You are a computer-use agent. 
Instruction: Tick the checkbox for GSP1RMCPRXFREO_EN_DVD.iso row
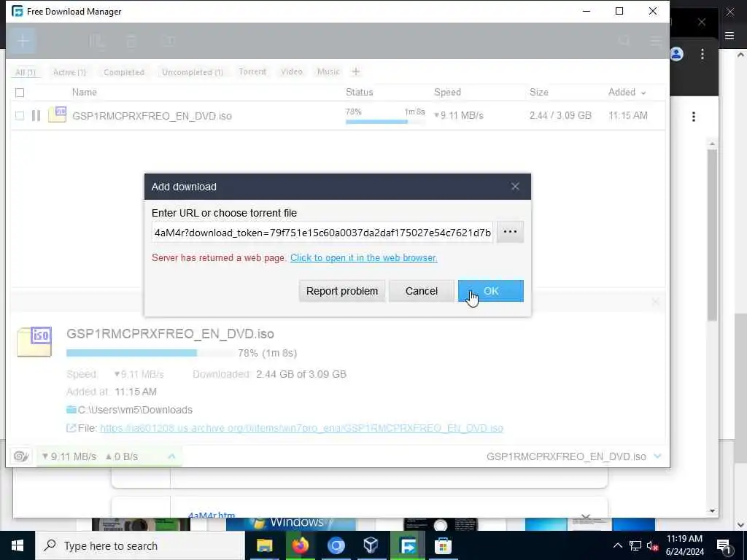point(20,116)
